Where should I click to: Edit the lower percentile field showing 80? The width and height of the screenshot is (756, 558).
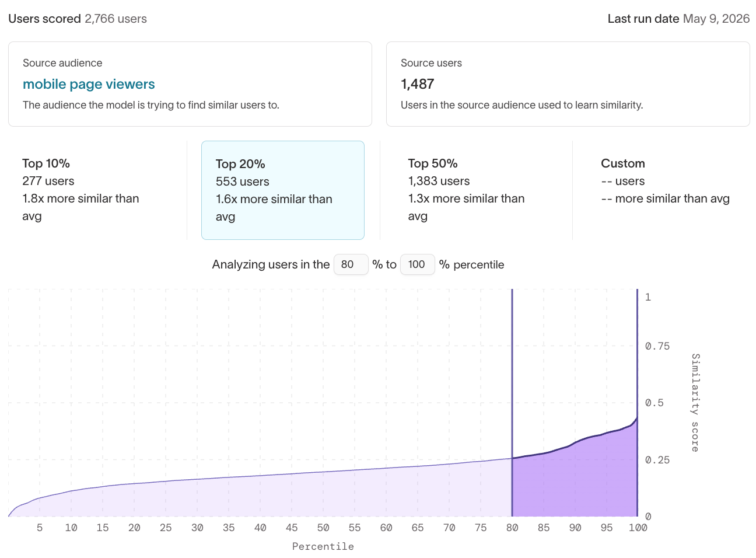tap(351, 264)
